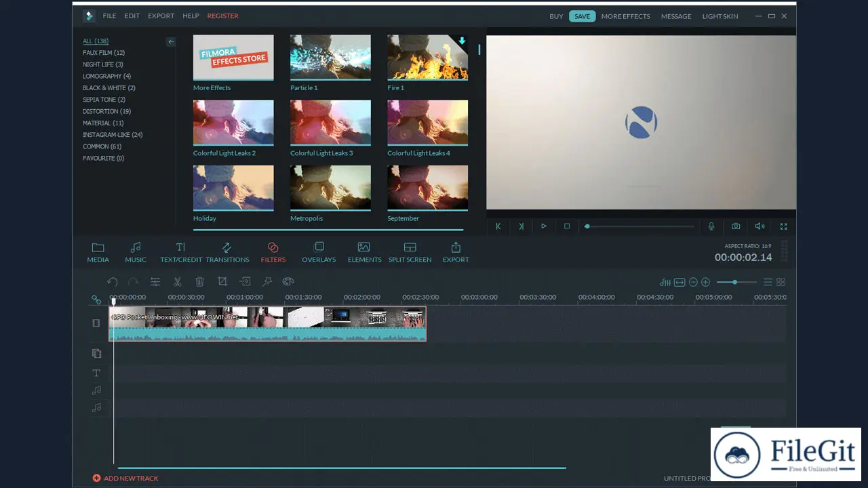Click the redo arrow icon
Viewport: 868px width, 488px height.
tap(134, 282)
